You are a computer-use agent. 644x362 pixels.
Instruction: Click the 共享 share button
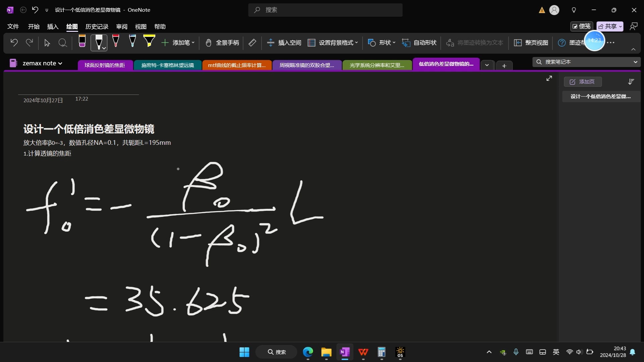(609, 26)
